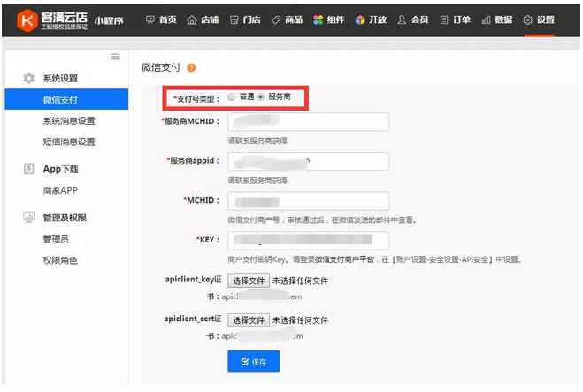Viewport: 583px width, 392px height.
Task: Open 短信消息设置 in the sidebar
Action: click(69, 142)
